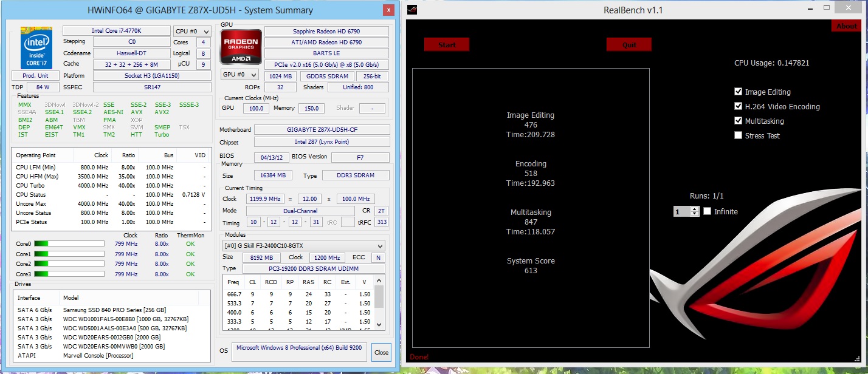This screenshot has height=374, width=868.
Task: Click the PCIe v2.0 x16 bus field
Action: click(x=327, y=64)
